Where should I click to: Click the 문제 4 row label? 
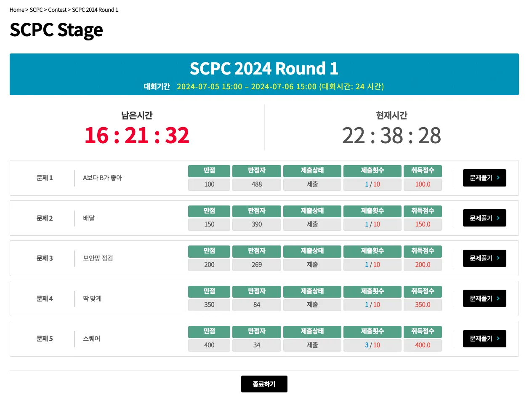coord(45,299)
